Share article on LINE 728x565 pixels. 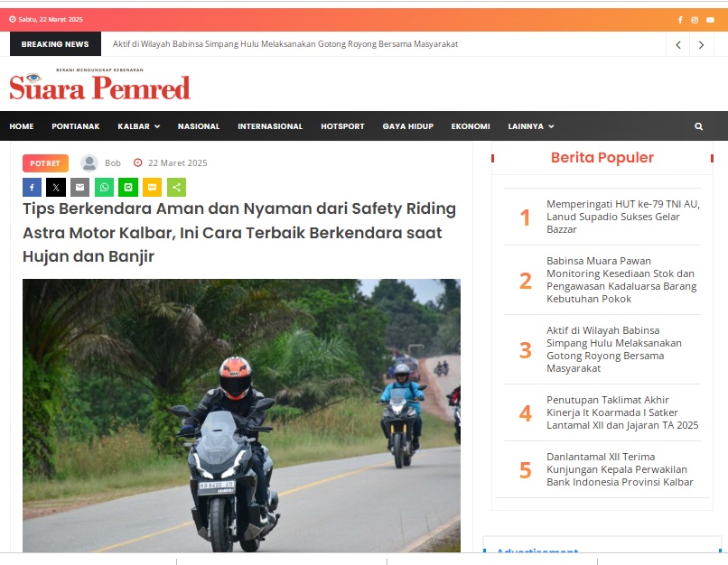pos(128,188)
